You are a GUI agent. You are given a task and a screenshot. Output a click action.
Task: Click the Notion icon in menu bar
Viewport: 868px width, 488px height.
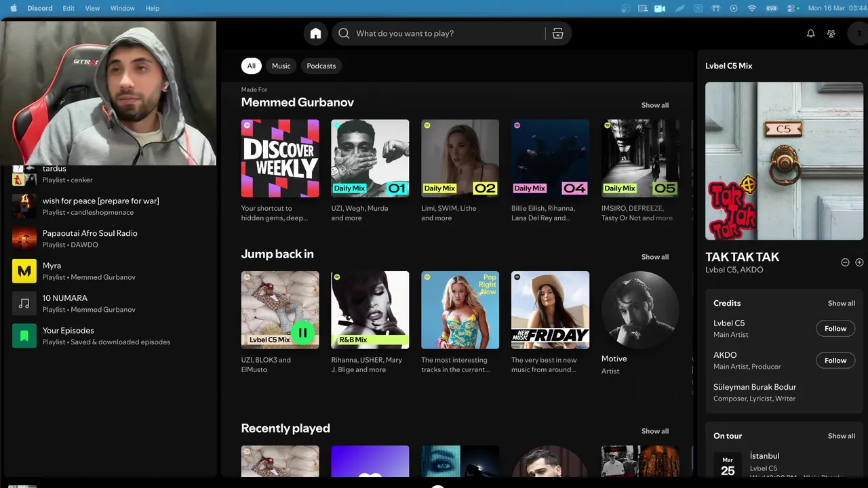pos(698,8)
